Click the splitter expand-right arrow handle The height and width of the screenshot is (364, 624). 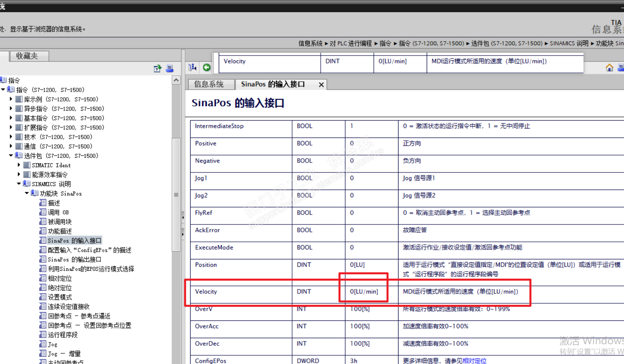183,234
